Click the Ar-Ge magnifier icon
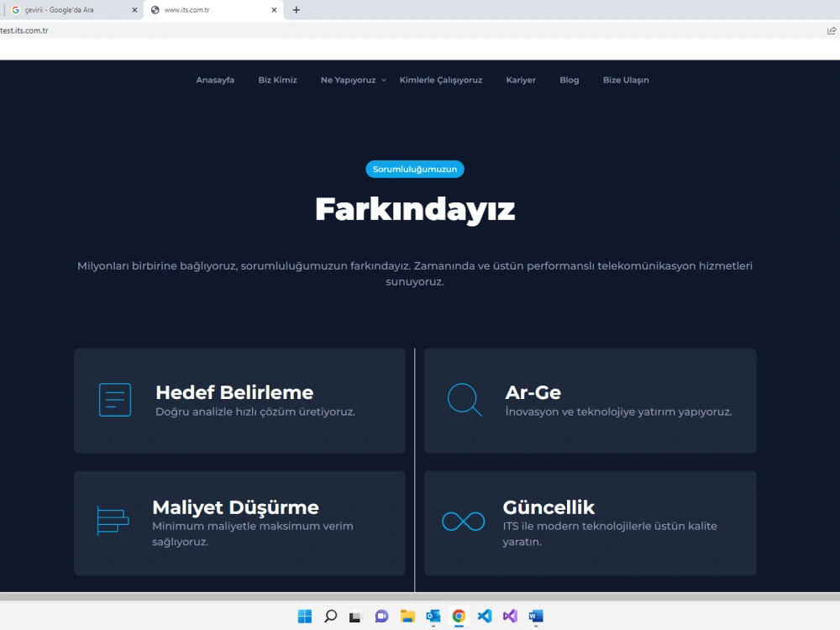840x630 pixels. (x=465, y=400)
